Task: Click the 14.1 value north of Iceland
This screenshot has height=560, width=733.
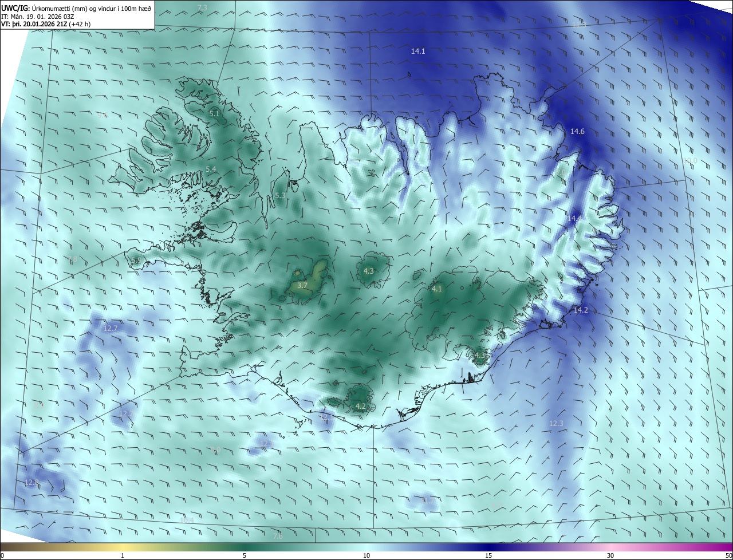Action: point(418,52)
